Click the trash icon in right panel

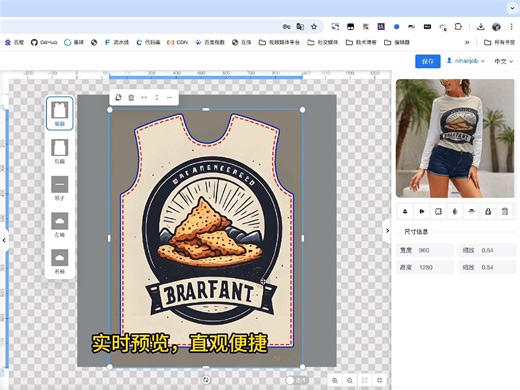coord(505,211)
